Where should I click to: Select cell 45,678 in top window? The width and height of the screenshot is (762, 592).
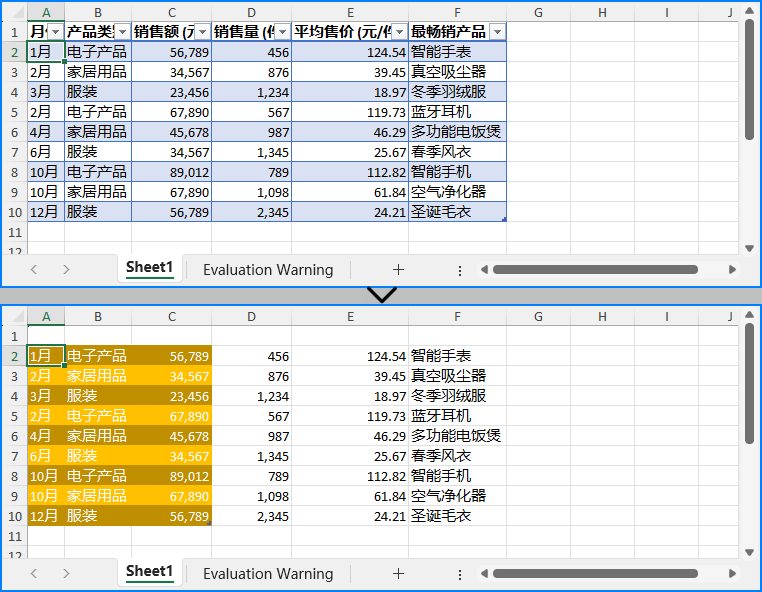point(172,132)
